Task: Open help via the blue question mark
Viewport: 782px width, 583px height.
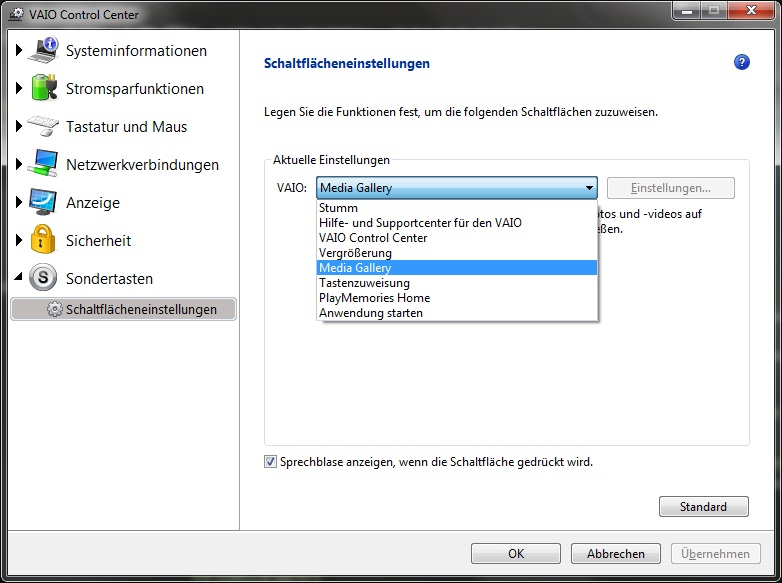Action: [x=742, y=62]
